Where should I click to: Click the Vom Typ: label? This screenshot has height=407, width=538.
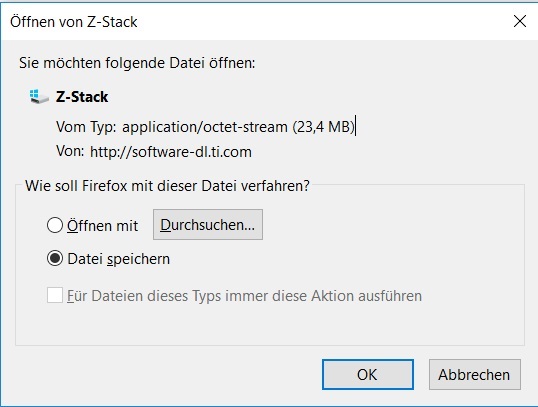coord(86,127)
